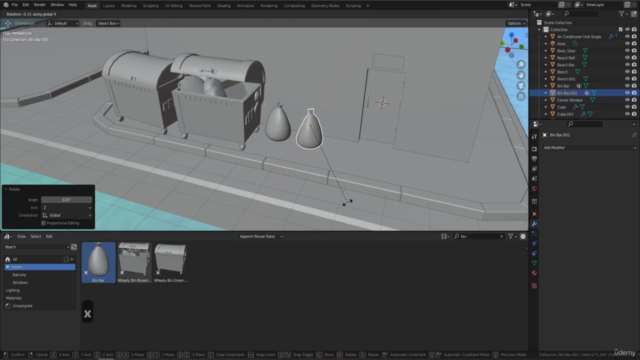Open the Modifiers wrench tab

point(534,224)
